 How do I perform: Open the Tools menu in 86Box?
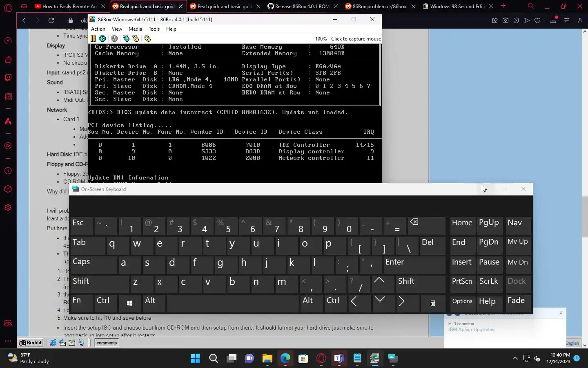pyautogui.click(x=154, y=29)
